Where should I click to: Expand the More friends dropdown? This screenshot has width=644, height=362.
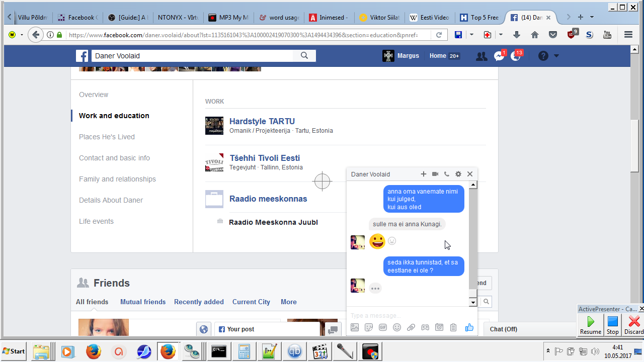pyautogui.click(x=289, y=302)
